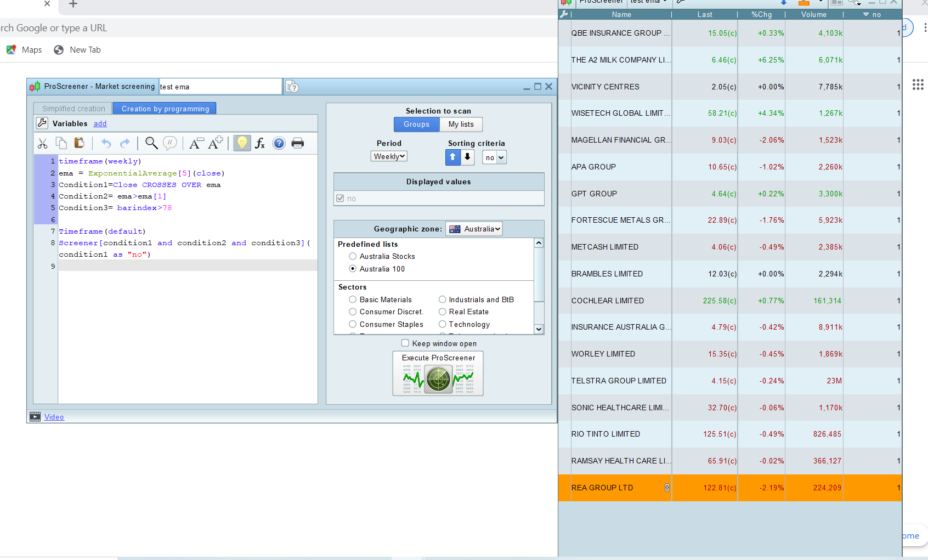
Task: Toggle the lightbulb code hints button
Action: tap(242, 143)
